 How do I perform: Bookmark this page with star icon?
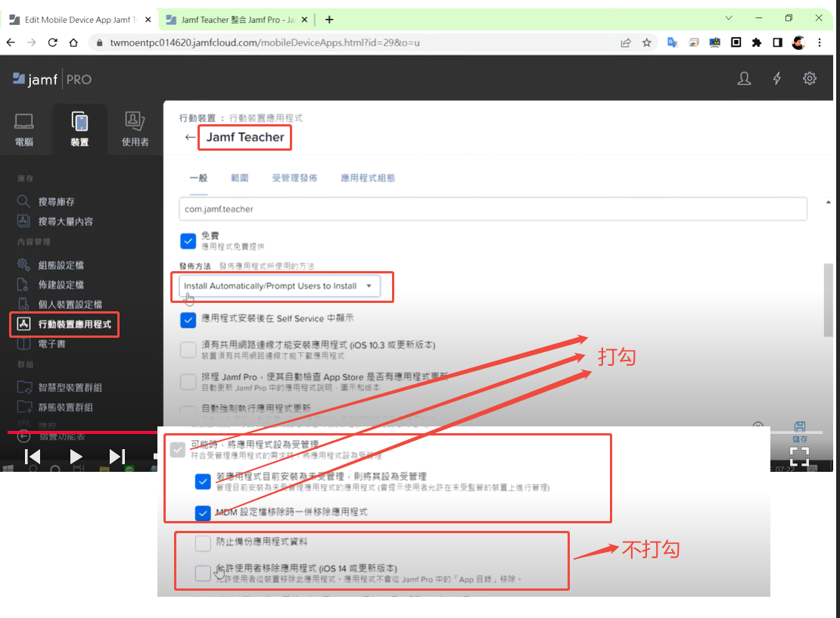click(646, 42)
